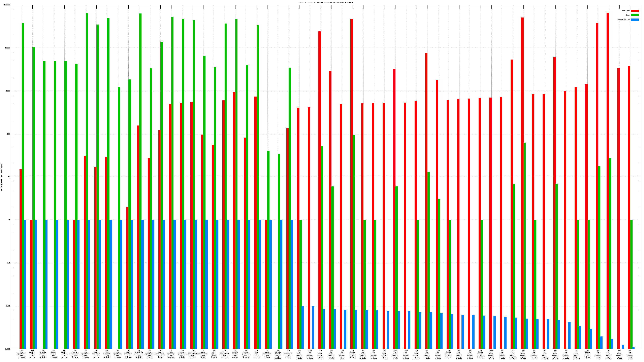
Task: Click the db.wpbl.info 3 hops label
Action: [x=214, y=354]
